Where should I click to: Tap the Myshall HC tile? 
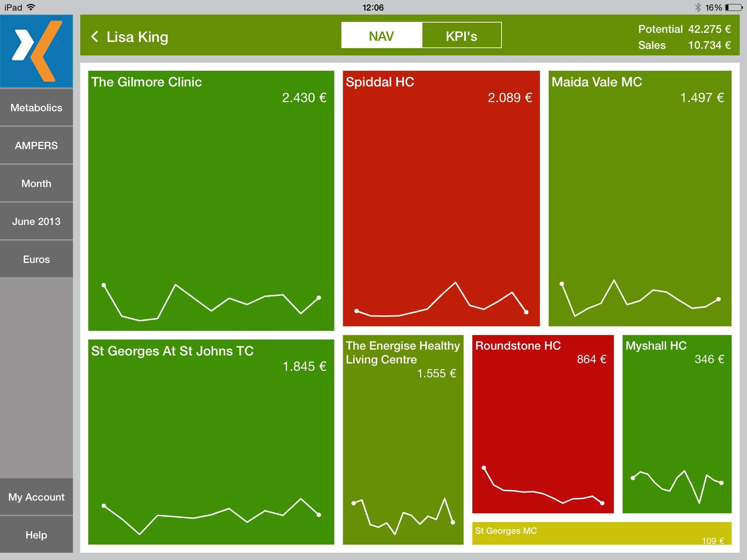677,424
